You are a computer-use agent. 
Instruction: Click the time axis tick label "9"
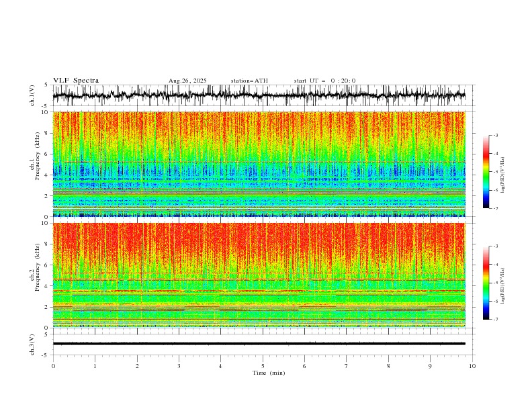pyautogui.click(x=430, y=366)
